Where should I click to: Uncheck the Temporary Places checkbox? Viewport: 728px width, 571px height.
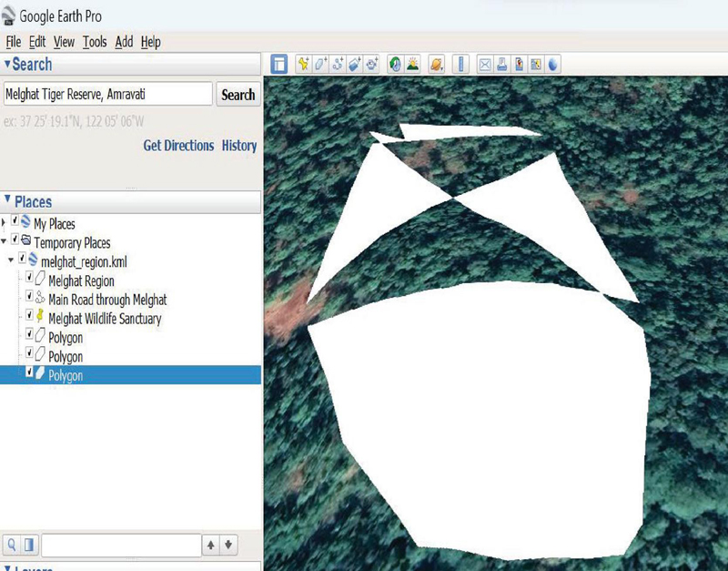(x=15, y=240)
